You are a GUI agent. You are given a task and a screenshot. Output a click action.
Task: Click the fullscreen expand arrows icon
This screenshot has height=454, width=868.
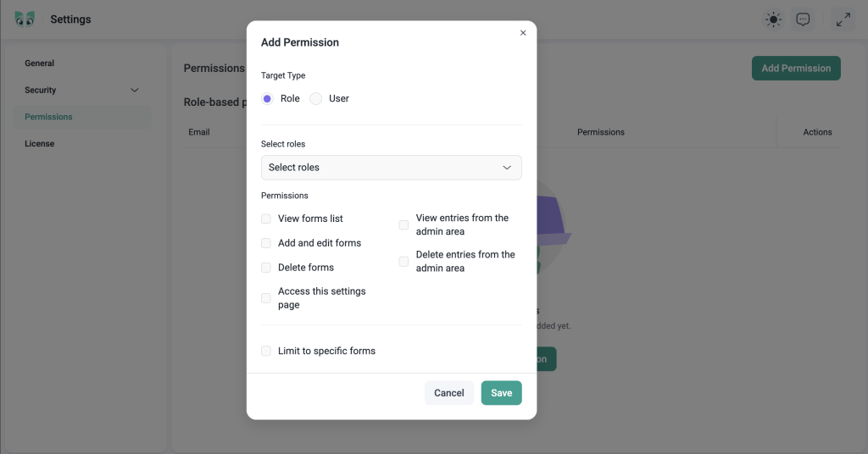click(x=843, y=19)
